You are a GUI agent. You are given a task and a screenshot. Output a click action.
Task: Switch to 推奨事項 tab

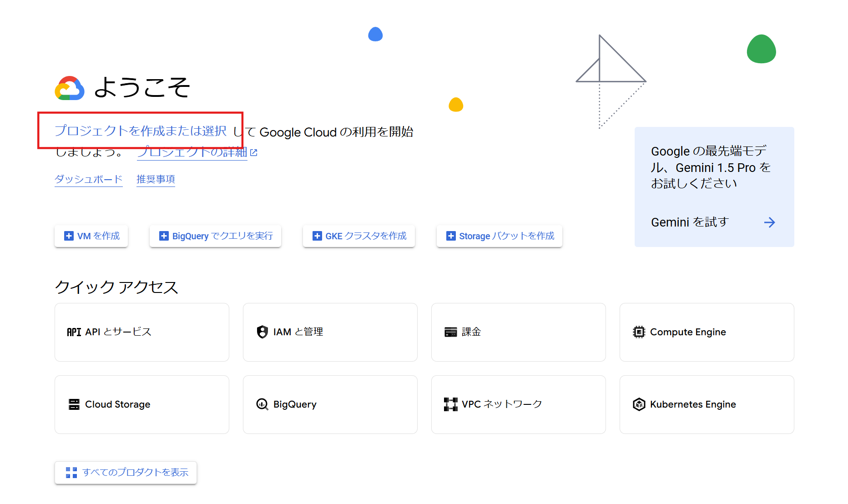pos(156,179)
